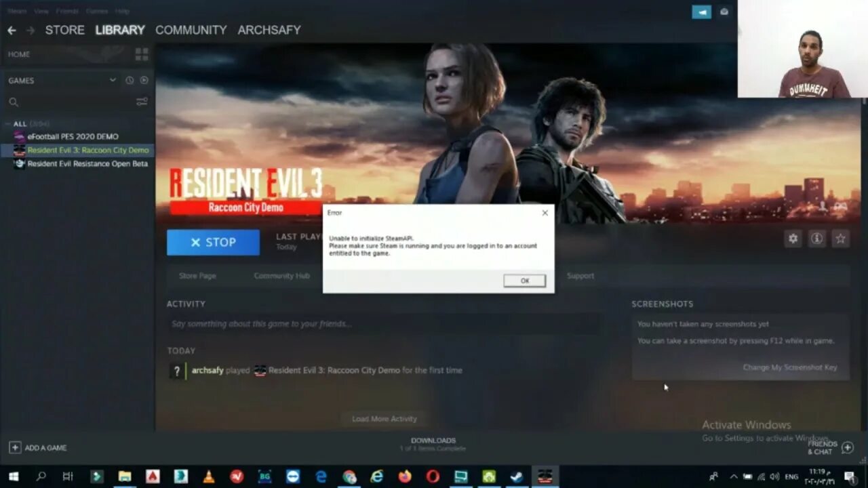
Task: Click the magnifier icon in games search
Action: tap(13, 102)
